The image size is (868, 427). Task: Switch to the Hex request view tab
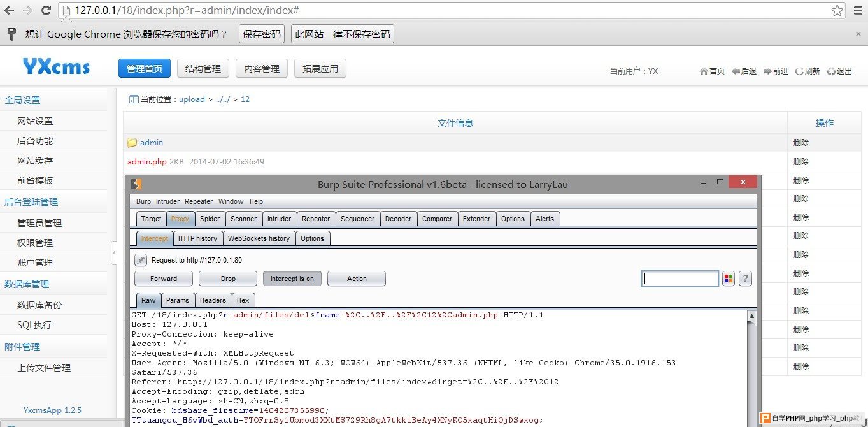point(243,300)
